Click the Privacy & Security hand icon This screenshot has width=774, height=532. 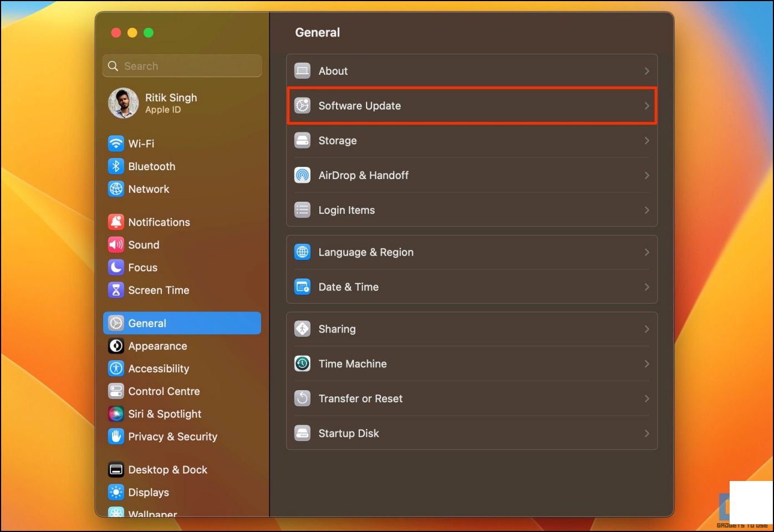[x=116, y=437]
